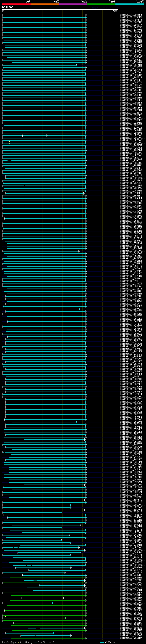The image size is (146, 644).
Task: Click the orange ~40% identity legend segment
Action: 45,4
